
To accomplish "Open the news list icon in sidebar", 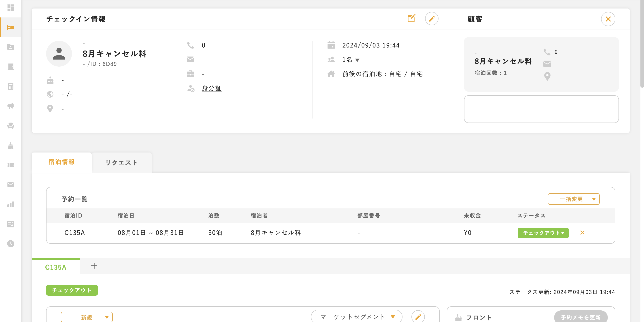I will pyautogui.click(x=11, y=224).
